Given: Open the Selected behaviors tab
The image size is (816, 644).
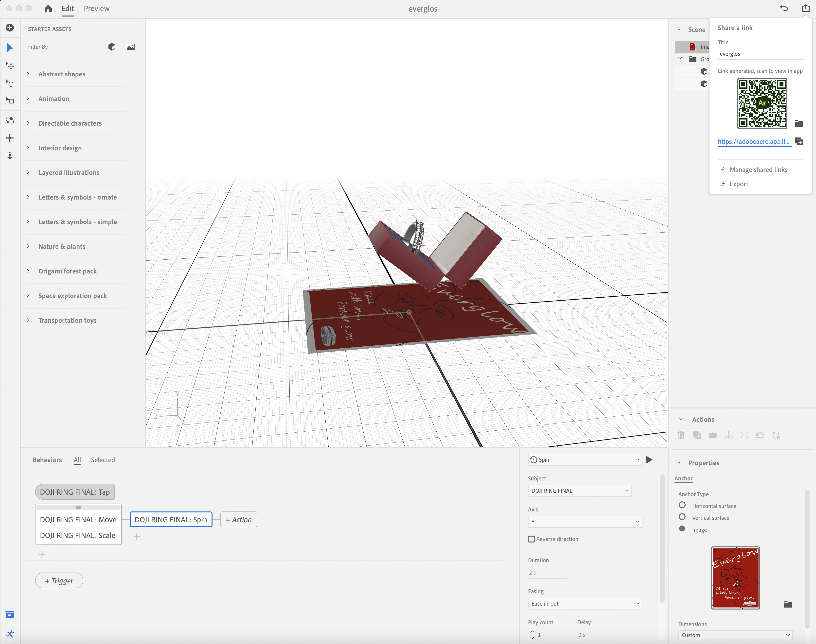Looking at the screenshot, I should click(x=103, y=460).
